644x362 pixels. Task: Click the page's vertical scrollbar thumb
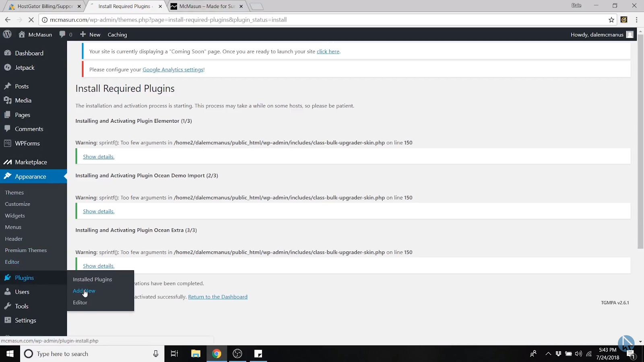pos(640,141)
